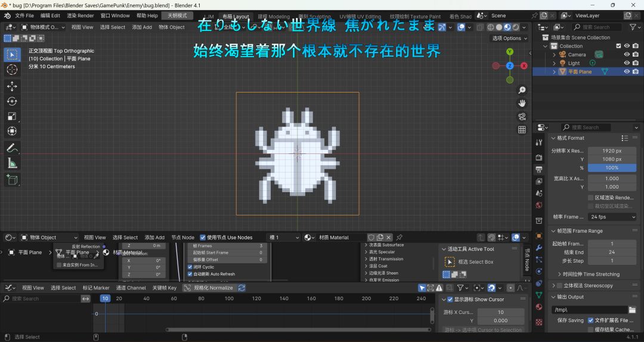The height and width of the screenshot is (342, 644).
Task: Click the resolution percentage 100% slider
Action: point(612,168)
